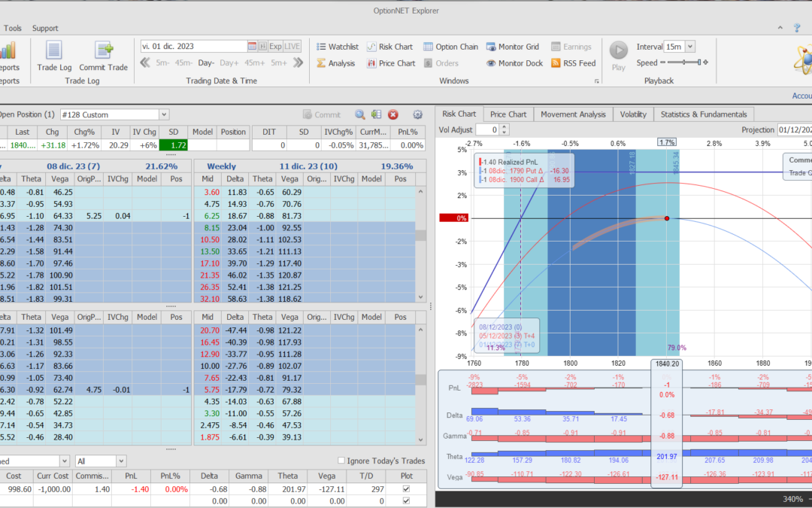Open the RSS Feed window
This screenshot has height=508, width=812.
click(x=573, y=63)
